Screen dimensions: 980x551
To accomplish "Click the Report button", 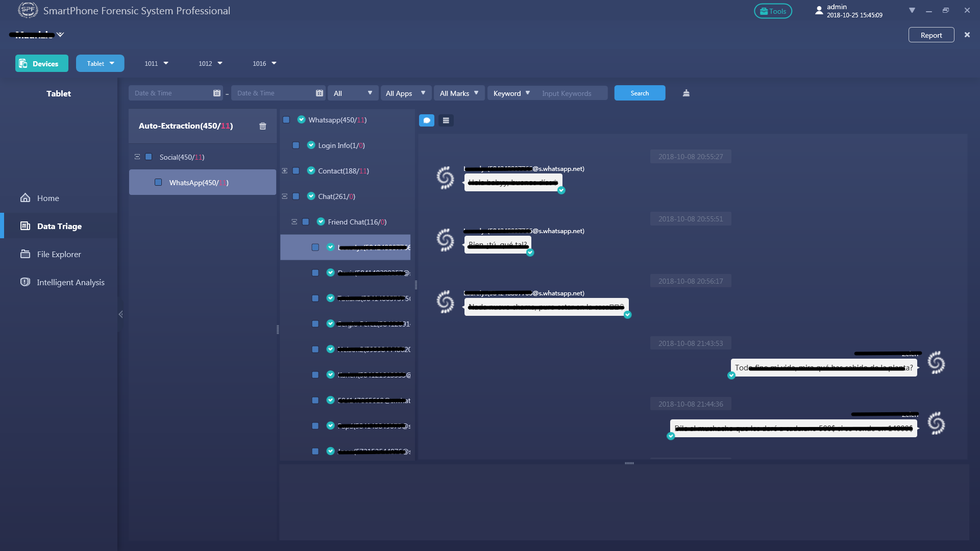I will point(931,35).
